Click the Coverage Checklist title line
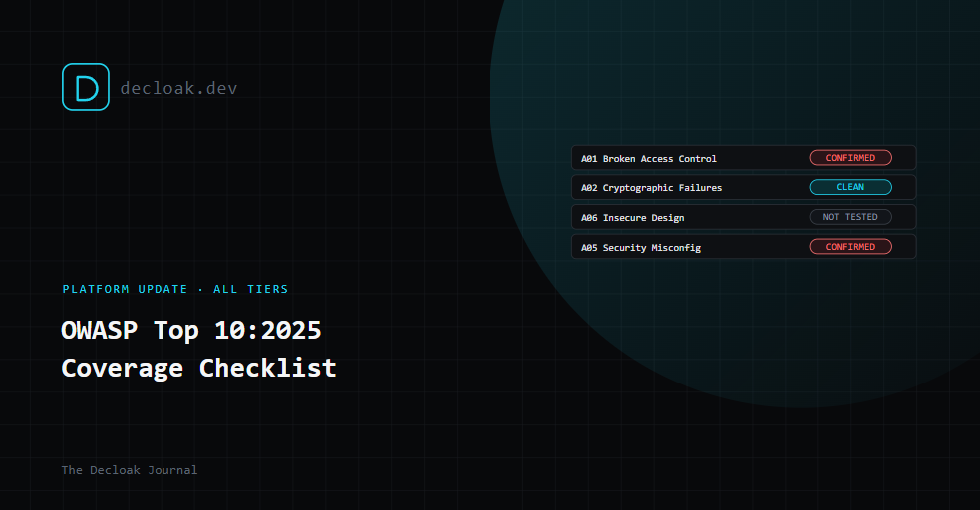The image size is (980, 510). (198, 368)
